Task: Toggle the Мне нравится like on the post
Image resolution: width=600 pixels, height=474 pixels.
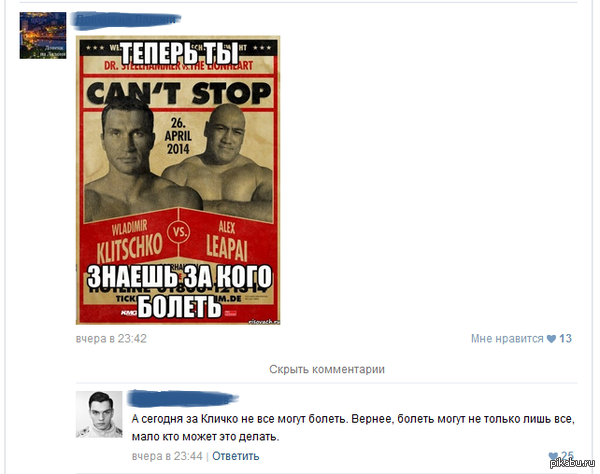Action: [x=507, y=339]
